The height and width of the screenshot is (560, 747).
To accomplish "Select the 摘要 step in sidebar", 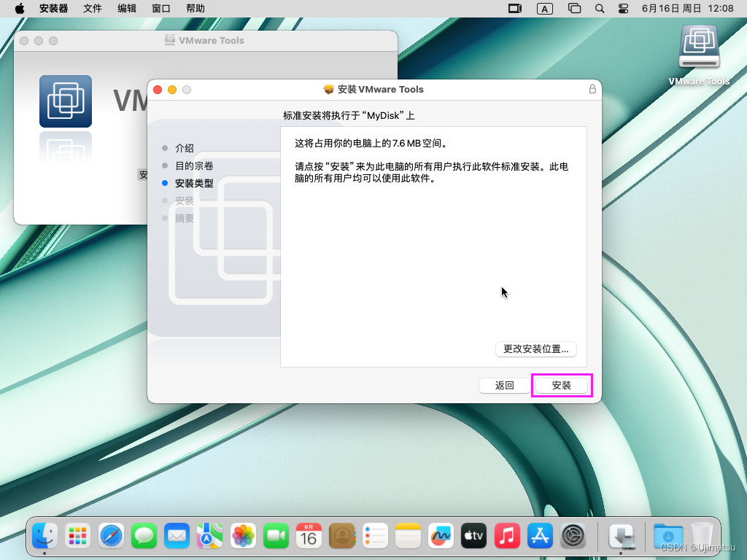I will click(x=185, y=219).
